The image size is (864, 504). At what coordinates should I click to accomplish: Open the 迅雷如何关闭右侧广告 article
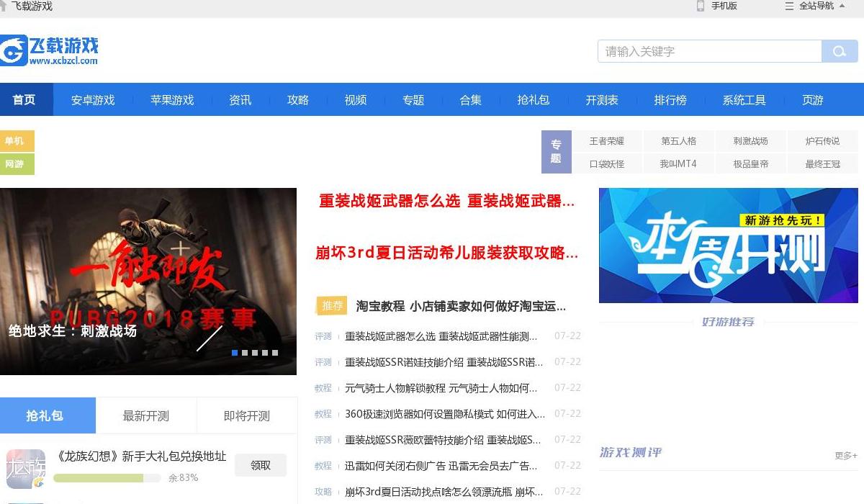441,466
